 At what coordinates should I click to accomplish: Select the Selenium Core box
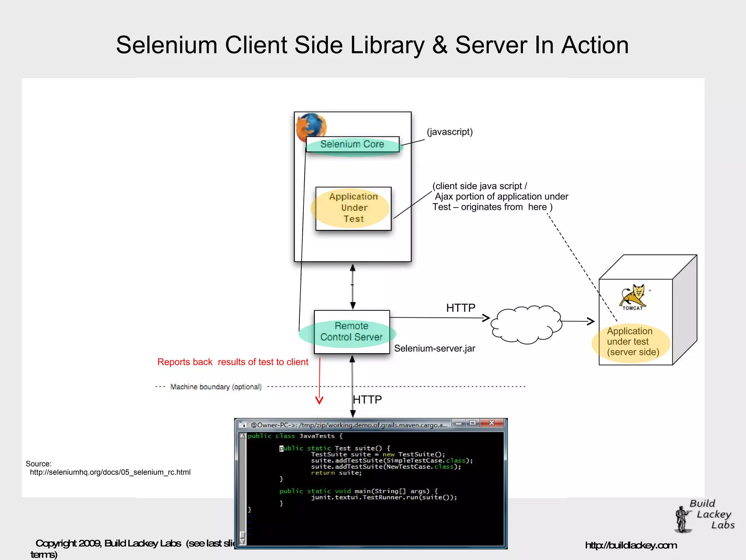click(352, 145)
